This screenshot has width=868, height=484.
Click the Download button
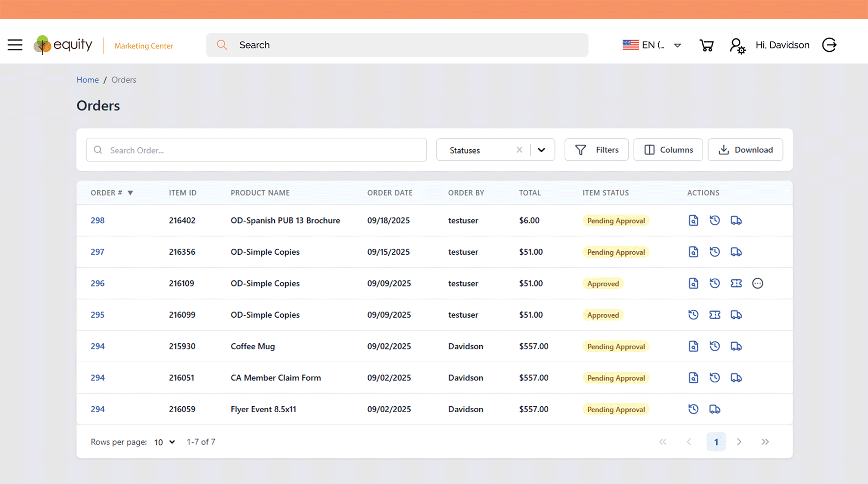745,150
